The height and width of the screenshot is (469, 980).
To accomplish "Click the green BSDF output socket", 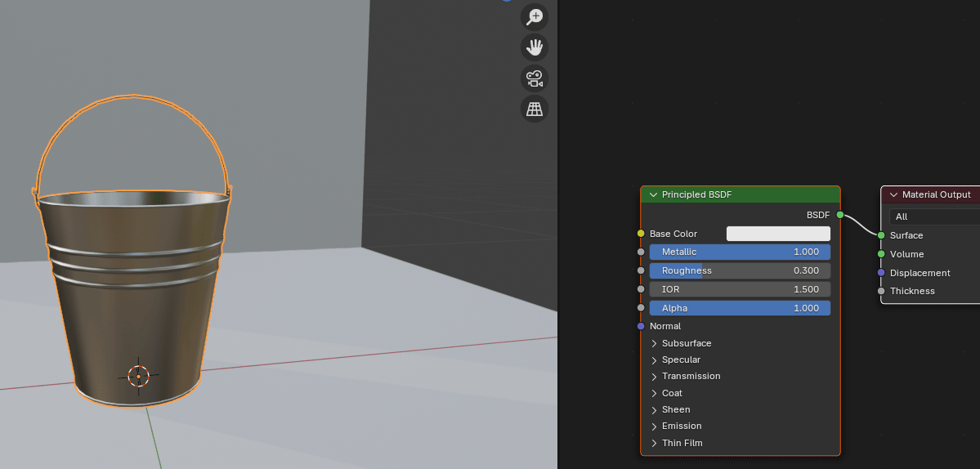I will [840, 215].
